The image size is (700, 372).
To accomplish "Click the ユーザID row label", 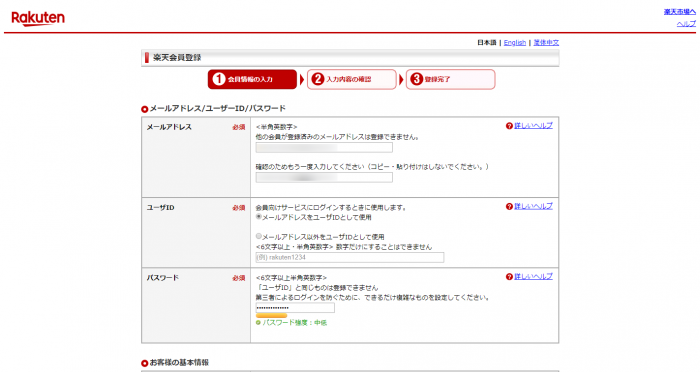I will tap(161, 208).
